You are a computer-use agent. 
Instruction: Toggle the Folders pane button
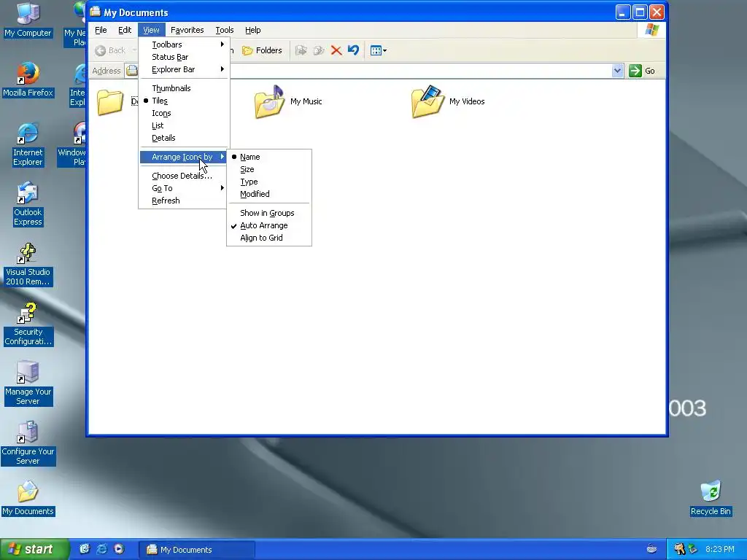pos(262,50)
